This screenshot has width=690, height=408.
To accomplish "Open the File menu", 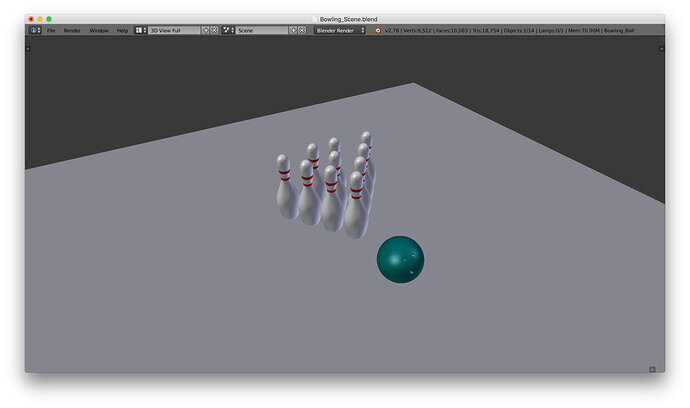I will tap(51, 30).
